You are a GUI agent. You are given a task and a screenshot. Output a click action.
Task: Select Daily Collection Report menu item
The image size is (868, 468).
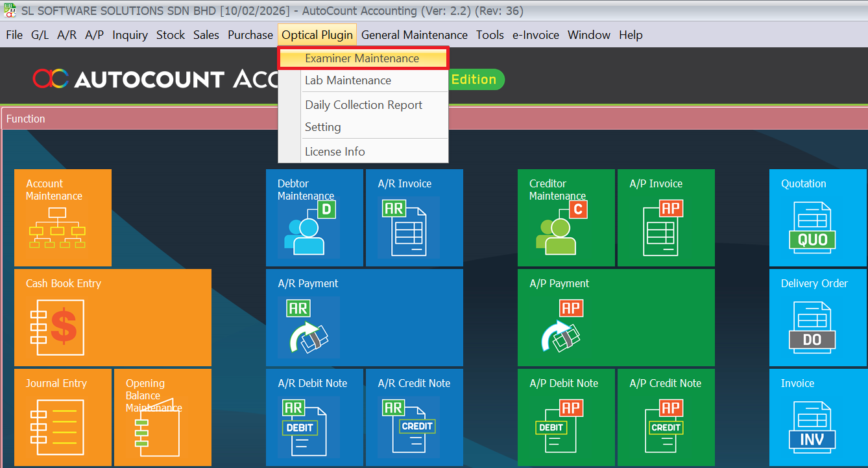363,105
